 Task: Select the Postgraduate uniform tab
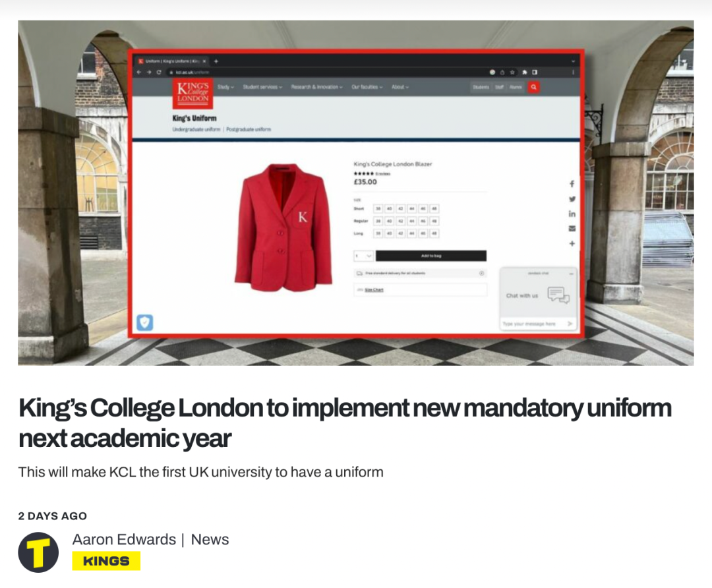click(x=249, y=129)
